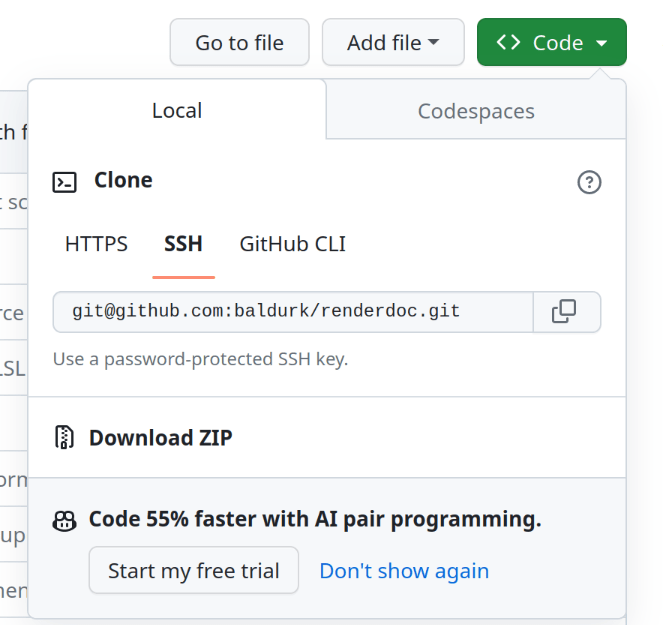The height and width of the screenshot is (625, 663).
Task: Click the Copilot icon beside AI pair programming
Action: click(x=64, y=521)
